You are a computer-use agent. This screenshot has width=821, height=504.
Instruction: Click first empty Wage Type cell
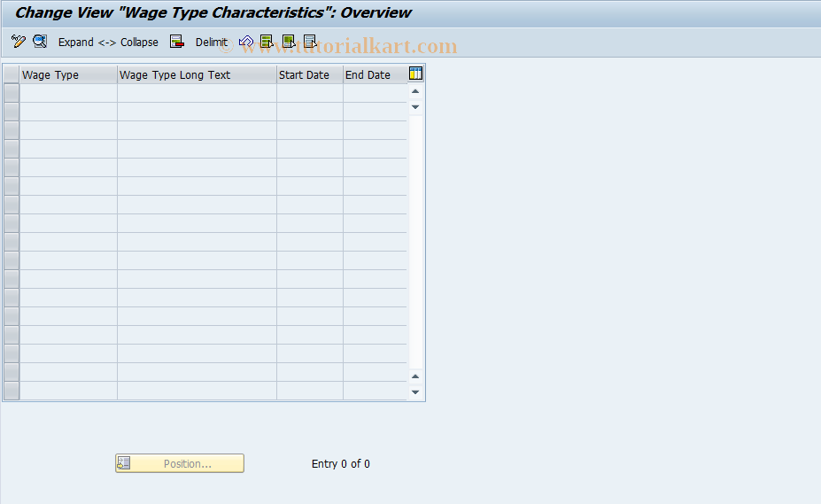[68, 93]
